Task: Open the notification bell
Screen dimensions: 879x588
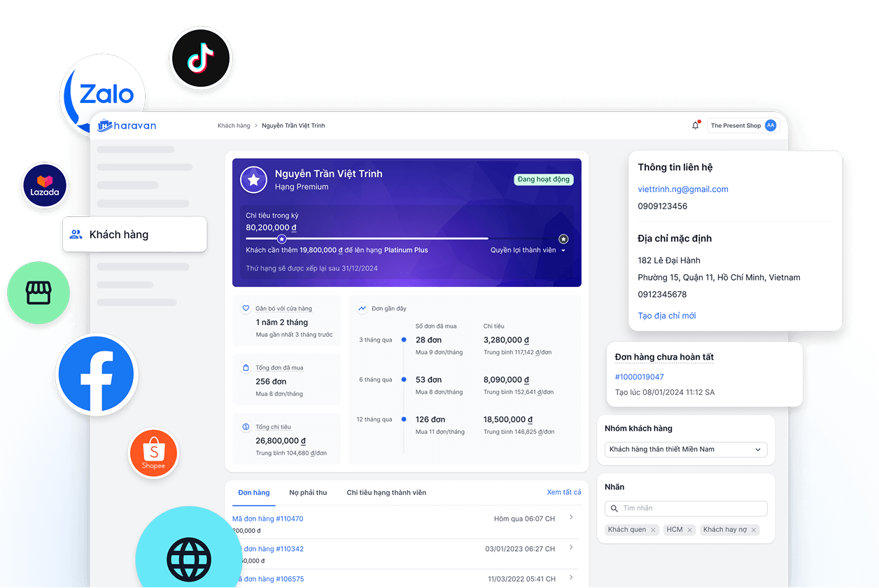Action: (x=696, y=125)
